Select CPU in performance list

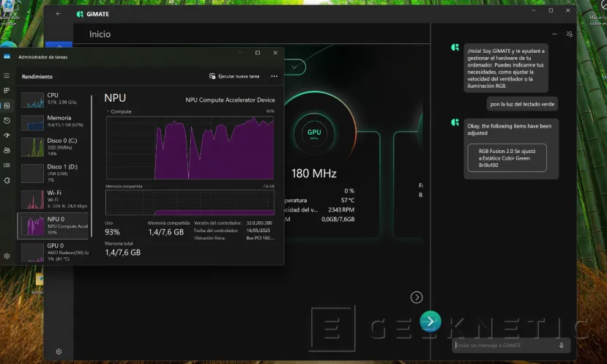click(54, 99)
